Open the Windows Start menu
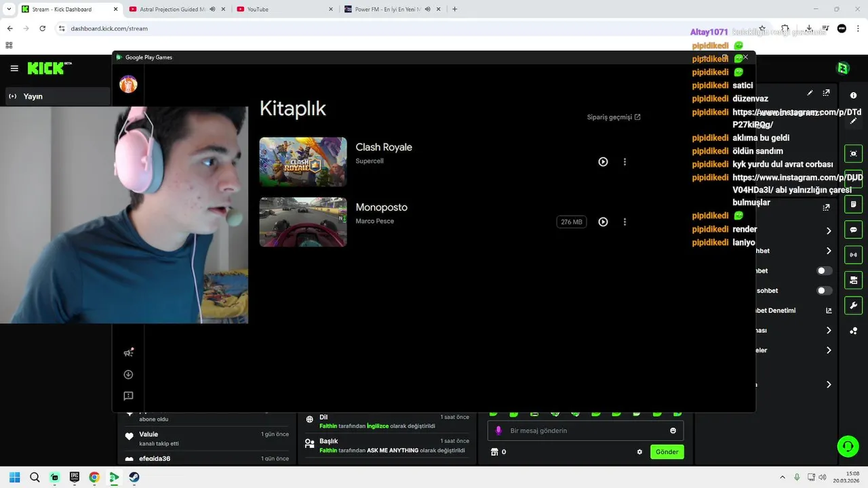The width and height of the screenshot is (868, 488). click(14, 477)
